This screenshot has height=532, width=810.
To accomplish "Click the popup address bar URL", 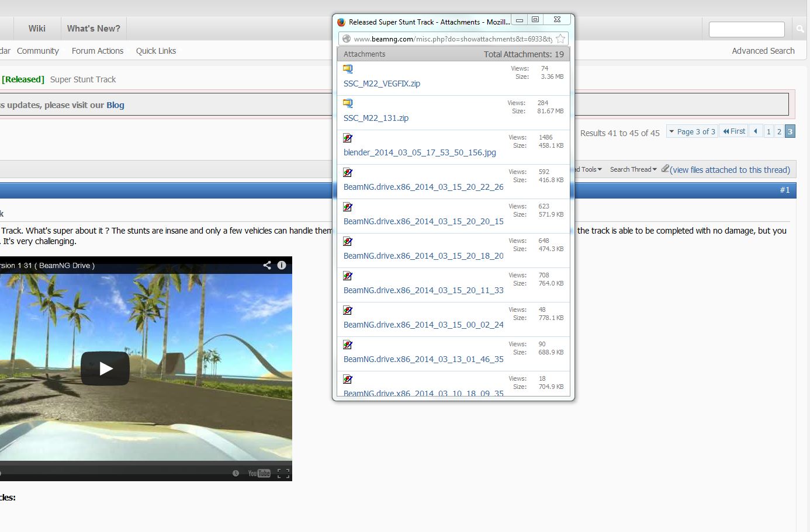I will (x=453, y=39).
